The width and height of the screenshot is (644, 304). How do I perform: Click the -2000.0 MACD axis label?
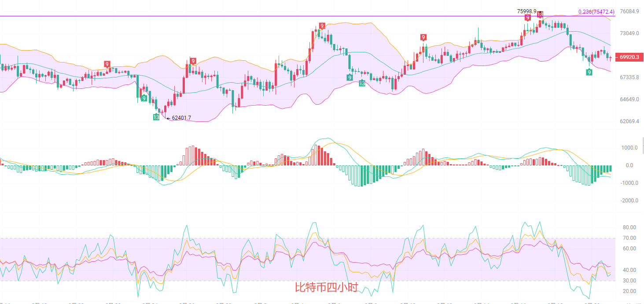click(629, 201)
